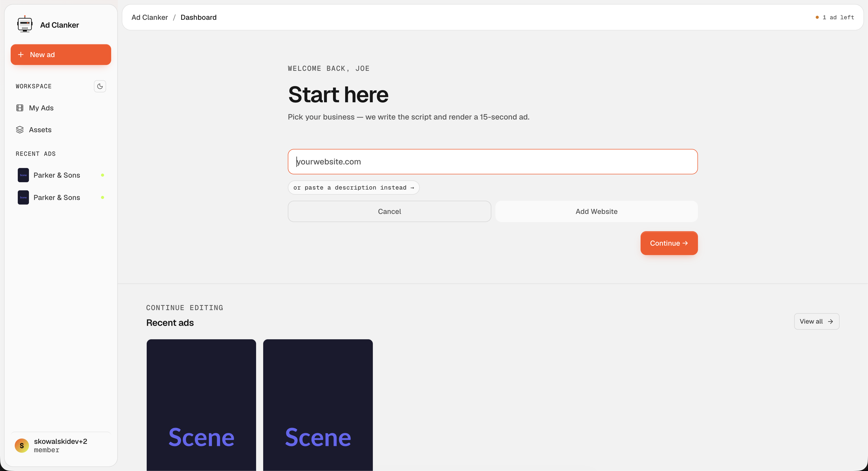Click the Dashboard breadcrumb

click(198, 17)
